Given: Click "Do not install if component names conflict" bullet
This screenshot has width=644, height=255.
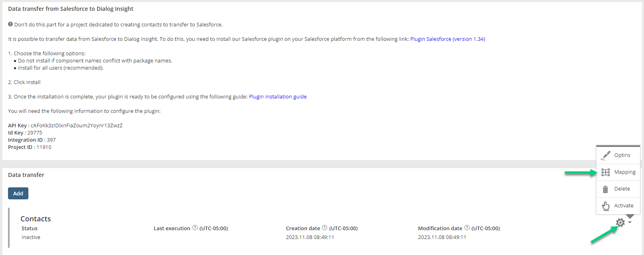Looking at the screenshot, I should point(95,61).
